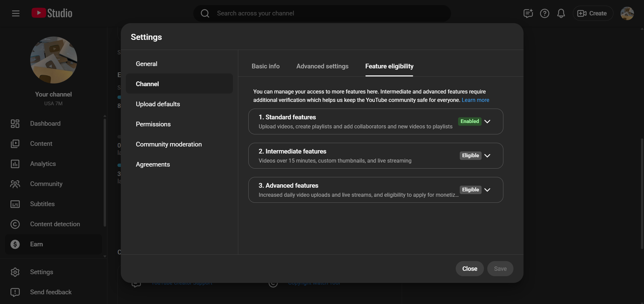The image size is (644, 304).
Task: Click the feedback comment icon in header
Action: [x=528, y=13]
